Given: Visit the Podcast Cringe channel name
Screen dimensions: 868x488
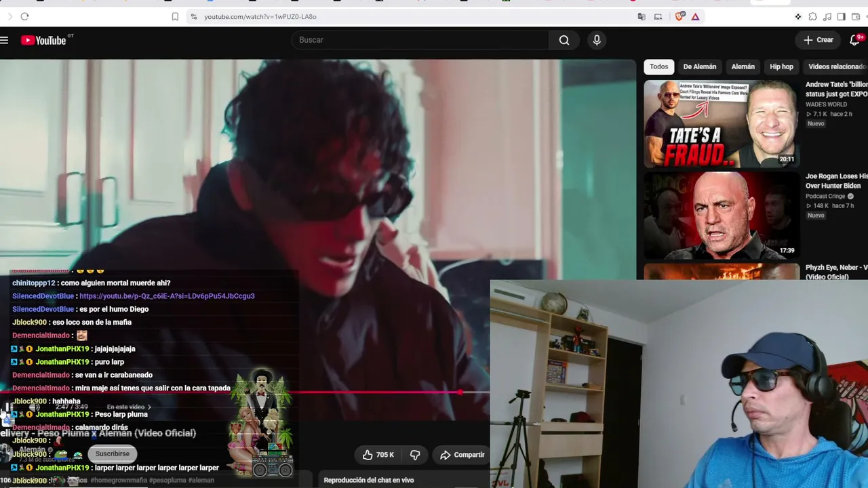Looking at the screenshot, I should (825, 197).
